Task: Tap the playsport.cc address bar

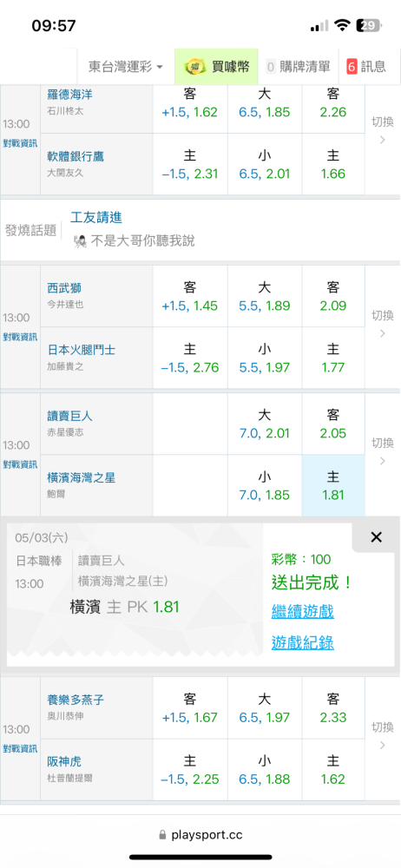Action: (x=200, y=835)
